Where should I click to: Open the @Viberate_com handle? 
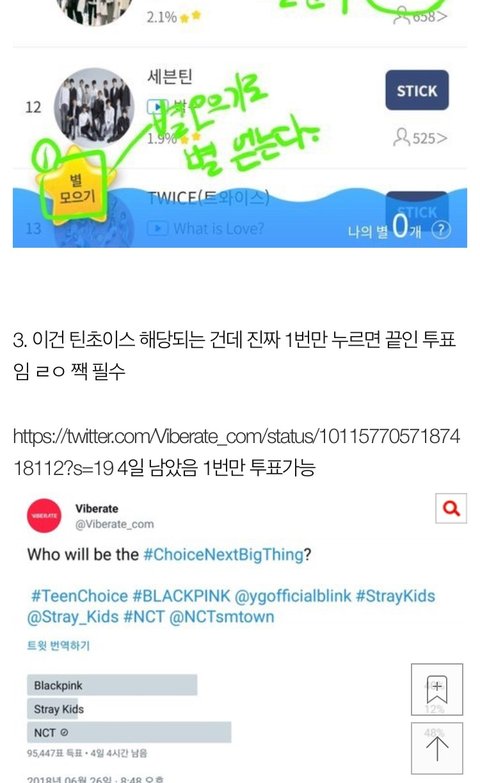[x=114, y=524]
